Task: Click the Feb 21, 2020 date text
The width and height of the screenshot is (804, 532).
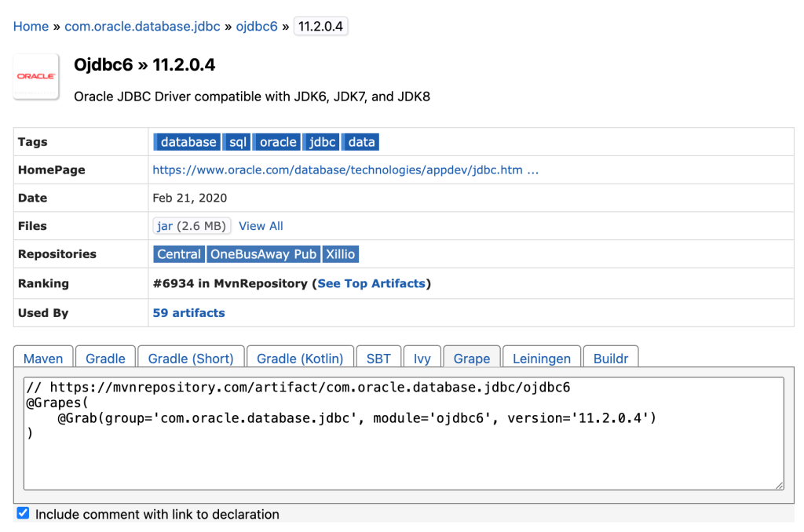Action: (x=190, y=198)
